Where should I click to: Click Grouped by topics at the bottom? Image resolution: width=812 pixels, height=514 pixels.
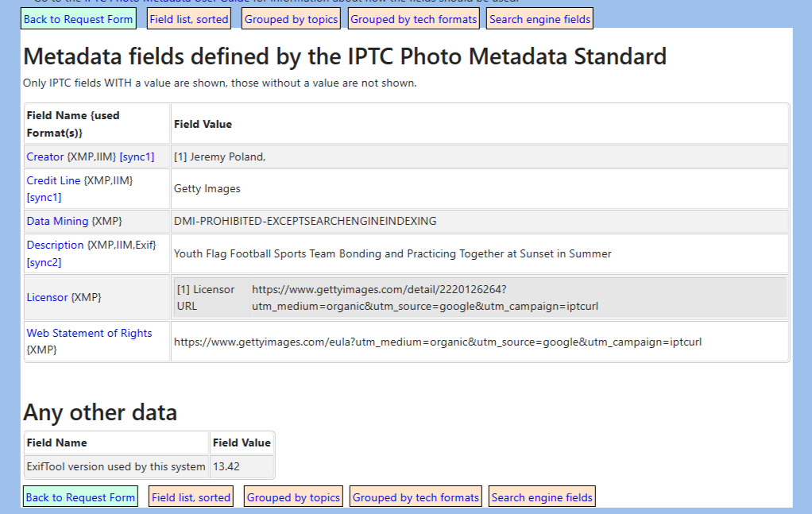[293, 496]
